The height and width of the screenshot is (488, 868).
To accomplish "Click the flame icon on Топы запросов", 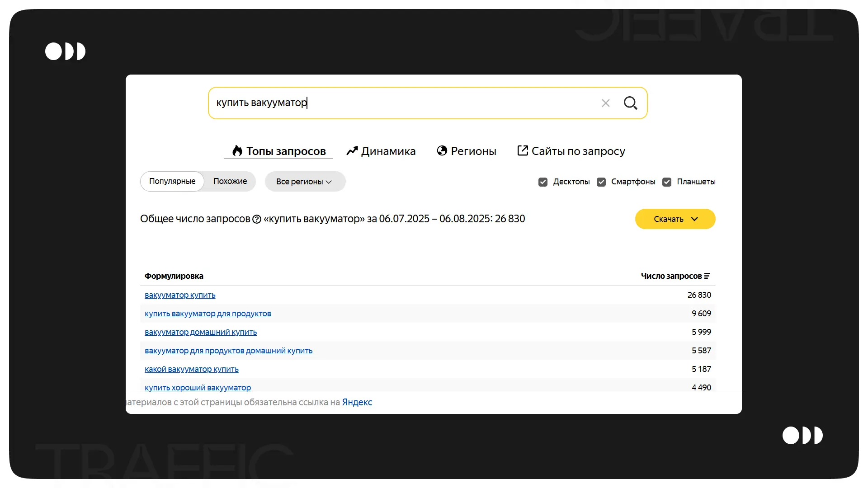I will pyautogui.click(x=237, y=151).
